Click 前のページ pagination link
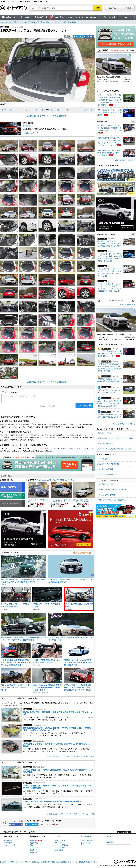136x868 pixels. tap(7, 110)
